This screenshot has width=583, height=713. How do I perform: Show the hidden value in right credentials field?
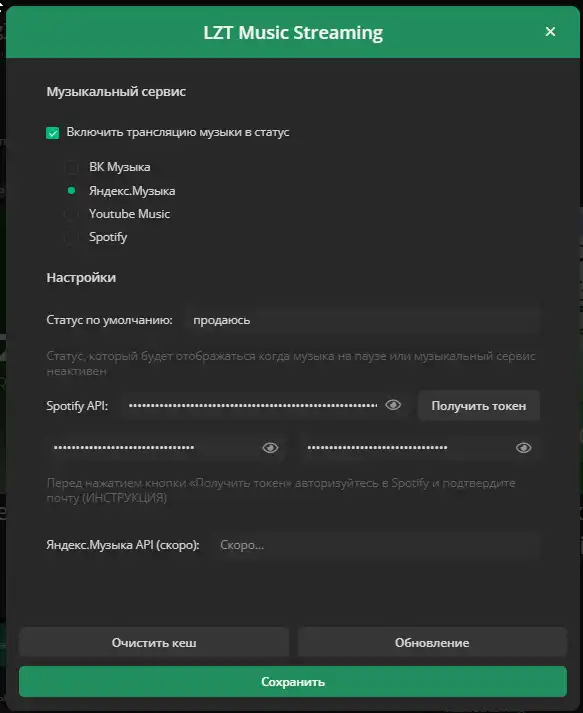523,448
